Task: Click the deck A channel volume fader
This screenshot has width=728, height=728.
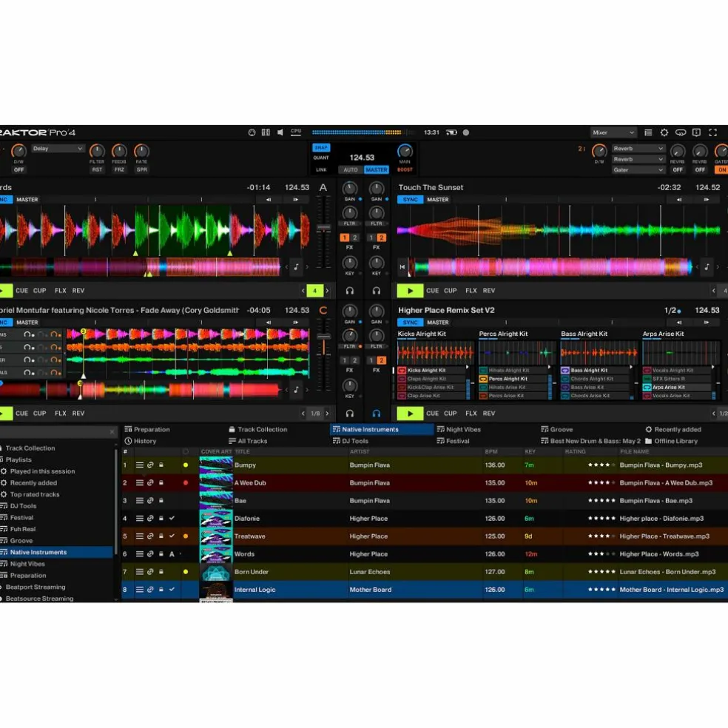Action: [323, 228]
